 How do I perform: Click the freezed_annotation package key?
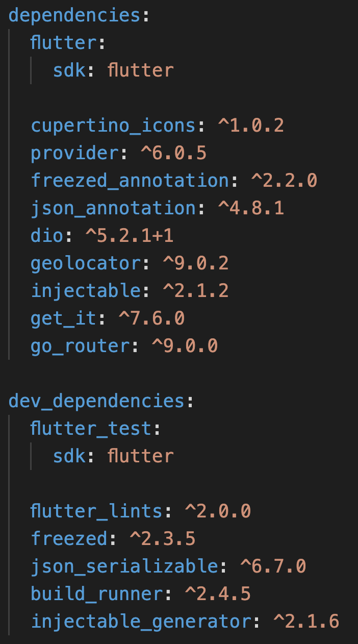130,181
